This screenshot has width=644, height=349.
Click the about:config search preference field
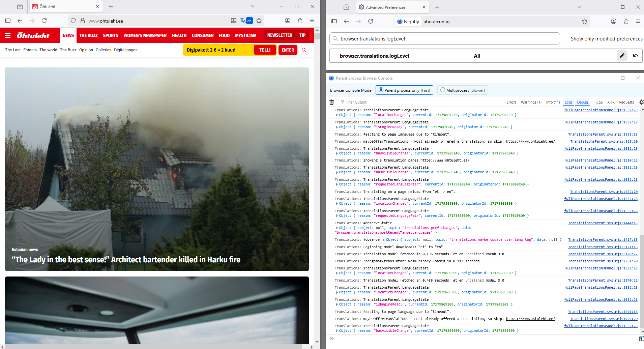coord(445,38)
